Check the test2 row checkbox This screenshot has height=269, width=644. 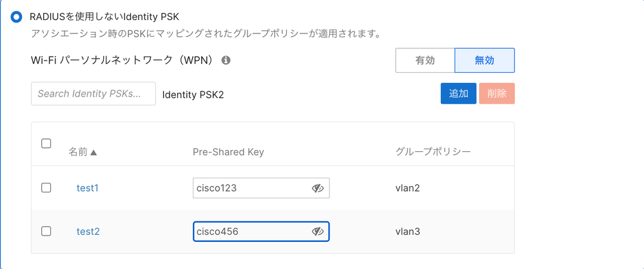pos(46,231)
